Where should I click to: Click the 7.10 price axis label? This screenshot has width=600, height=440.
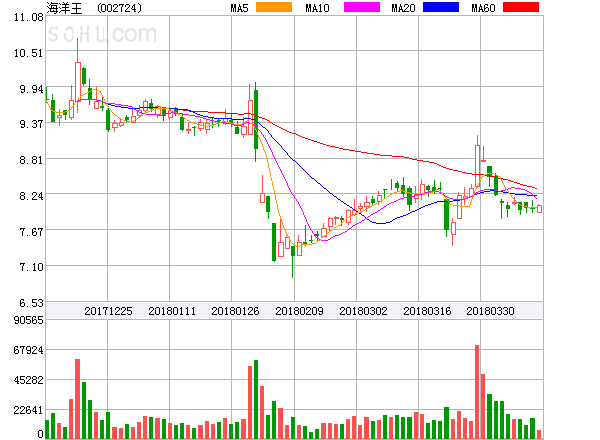click(31, 267)
